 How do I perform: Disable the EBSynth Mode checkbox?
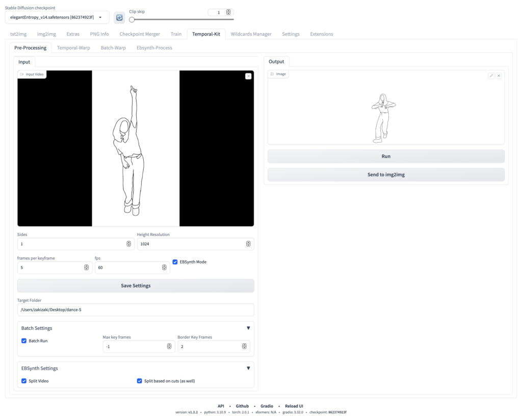[175, 262]
